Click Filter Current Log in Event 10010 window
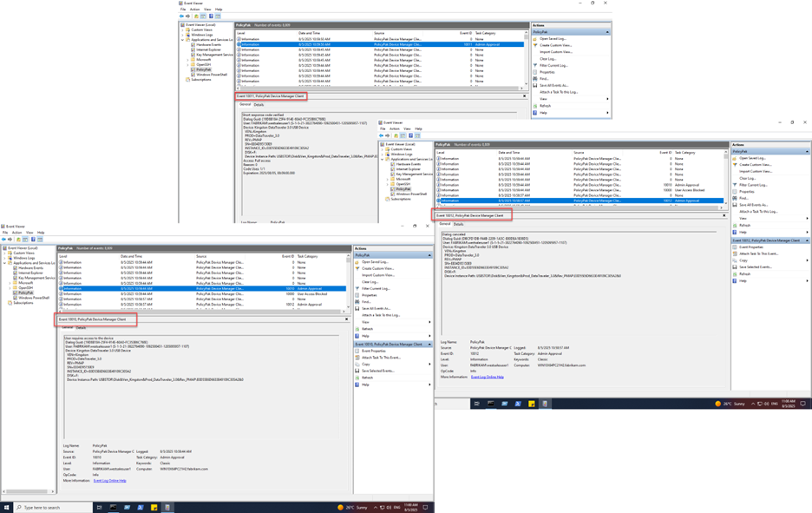Viewport: 812px width, 513px height. click(376, 288)
